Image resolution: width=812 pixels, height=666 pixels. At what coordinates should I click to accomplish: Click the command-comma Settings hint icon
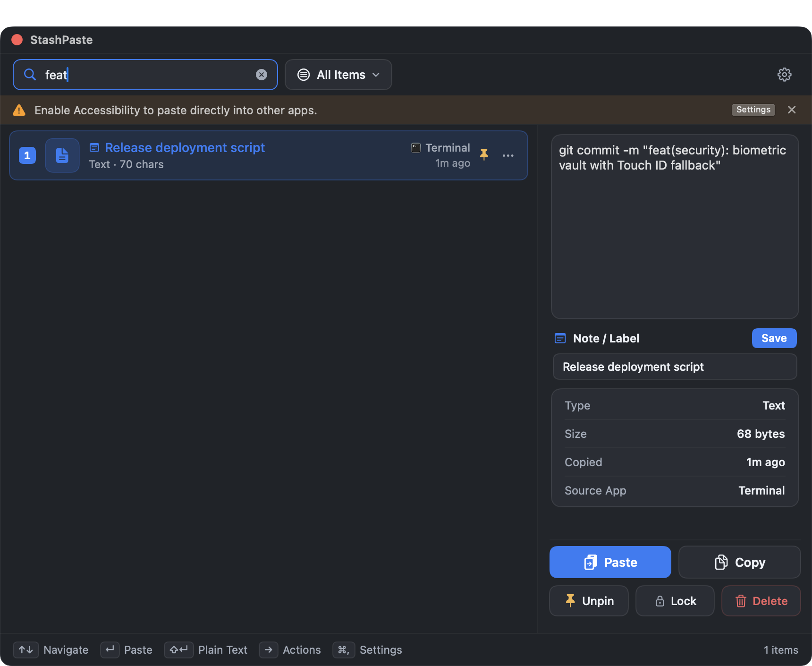click(x=344, y=650)
